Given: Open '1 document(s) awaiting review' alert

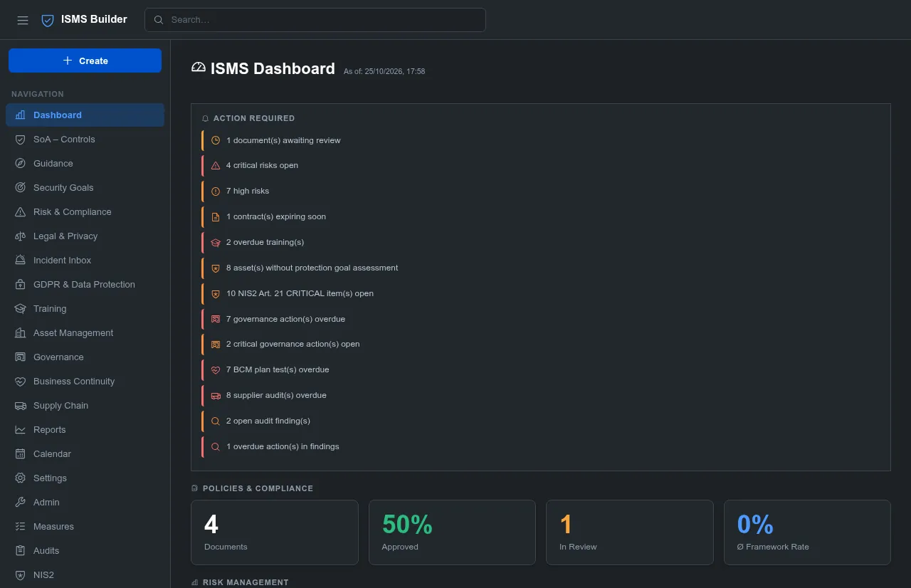Looking at the screenshot, I should pyautogui.click(x=541, y=140).
